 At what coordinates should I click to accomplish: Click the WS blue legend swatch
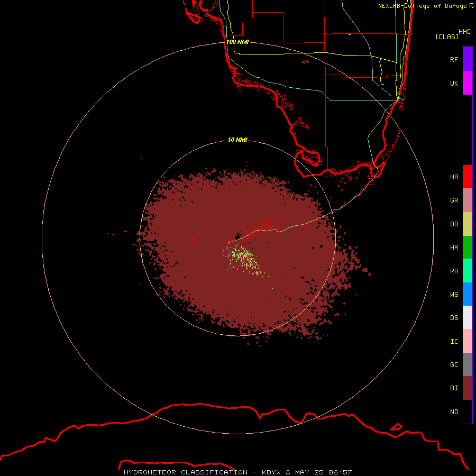[x=467, y=294]
